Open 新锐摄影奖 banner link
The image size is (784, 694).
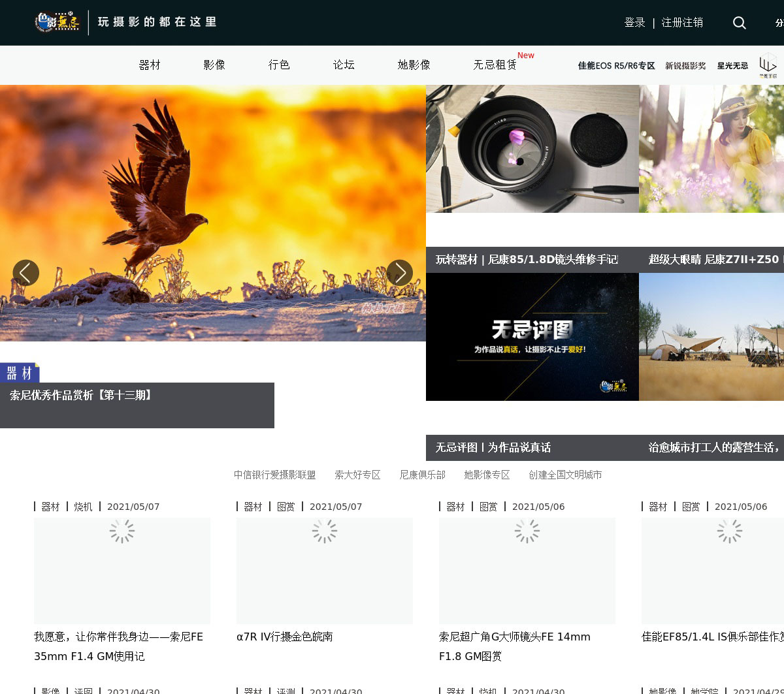coord(685,66)
